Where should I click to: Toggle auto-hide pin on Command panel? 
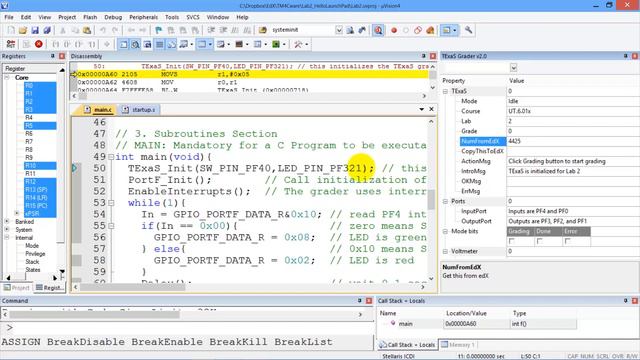[x=360, y=301]
